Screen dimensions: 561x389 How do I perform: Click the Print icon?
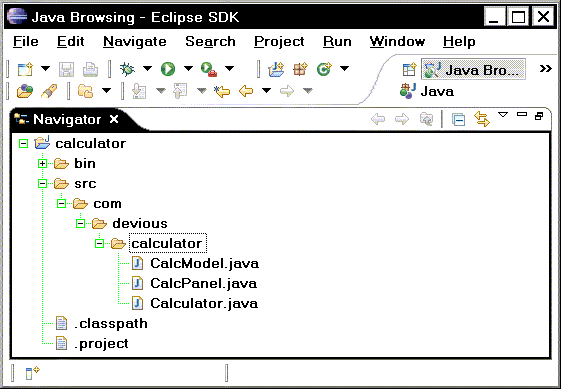click(x=90, y=69)
